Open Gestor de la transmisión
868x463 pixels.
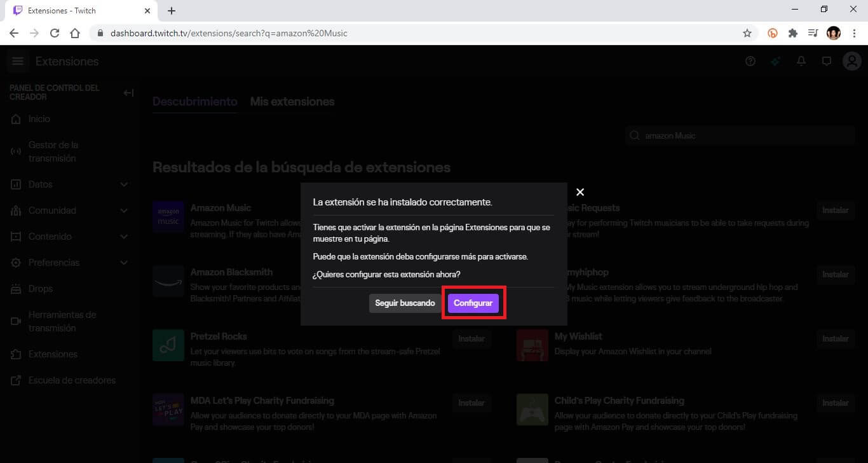[x=53, y=151]
